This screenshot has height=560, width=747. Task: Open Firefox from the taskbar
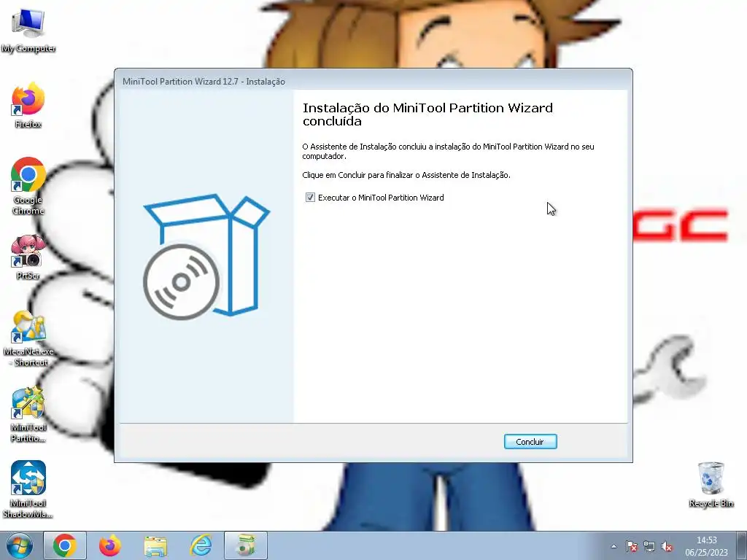(x=110, y=545)
